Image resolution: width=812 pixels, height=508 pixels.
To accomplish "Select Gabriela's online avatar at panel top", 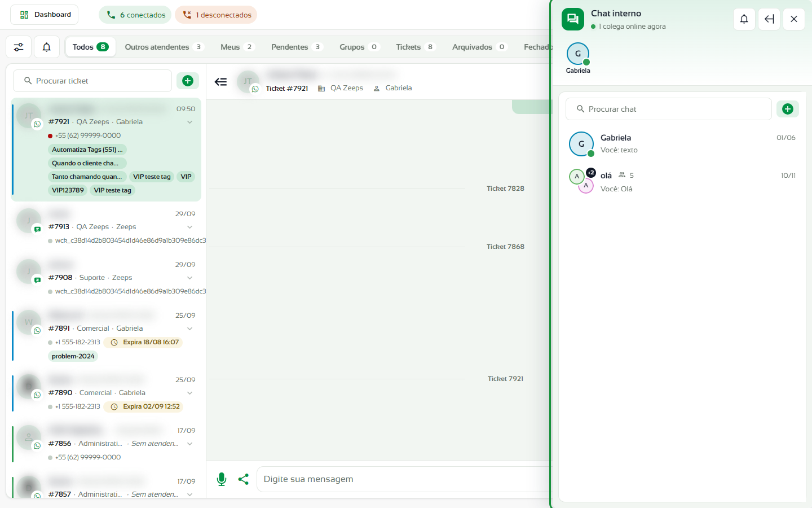I will (578, 54).
